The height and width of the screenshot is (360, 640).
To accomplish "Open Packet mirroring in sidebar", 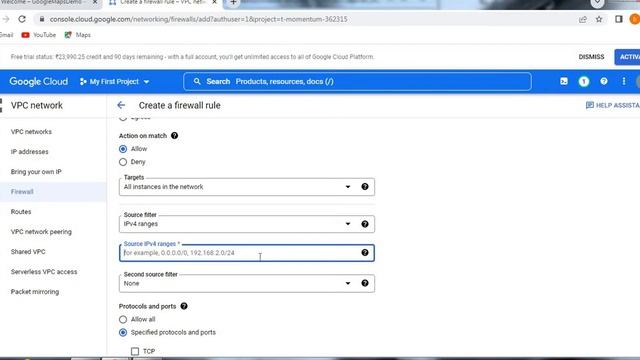I will pos(35,292).
